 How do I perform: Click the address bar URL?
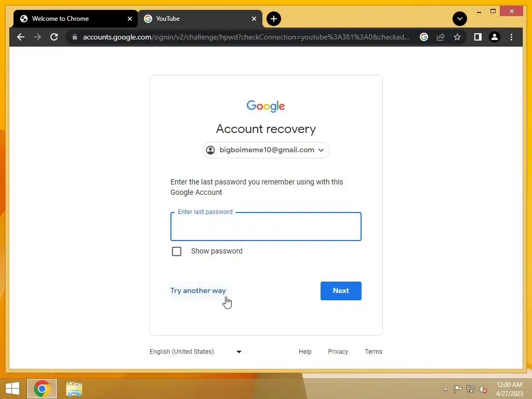point(246,37)
